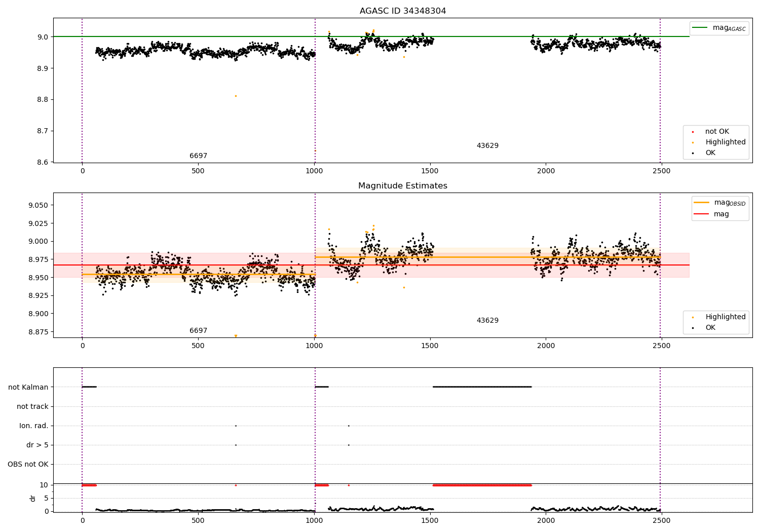Select the mag AGASC legend label

[729, 28]
